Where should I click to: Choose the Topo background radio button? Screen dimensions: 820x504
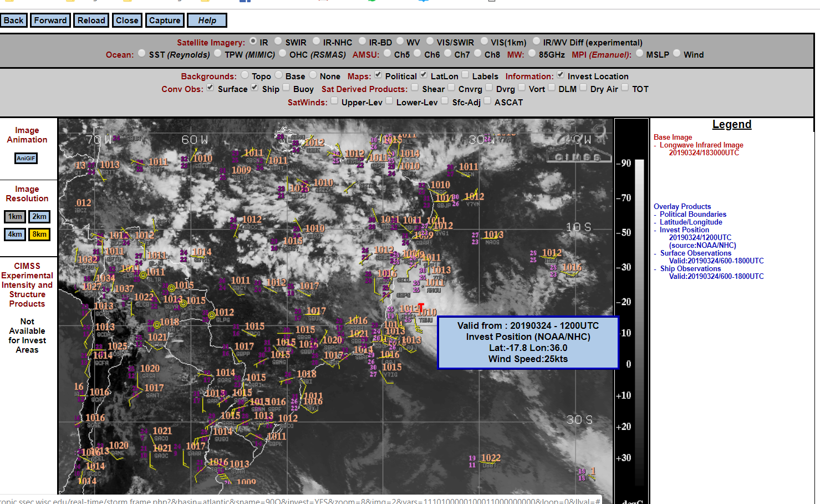(x=245, y=75)
